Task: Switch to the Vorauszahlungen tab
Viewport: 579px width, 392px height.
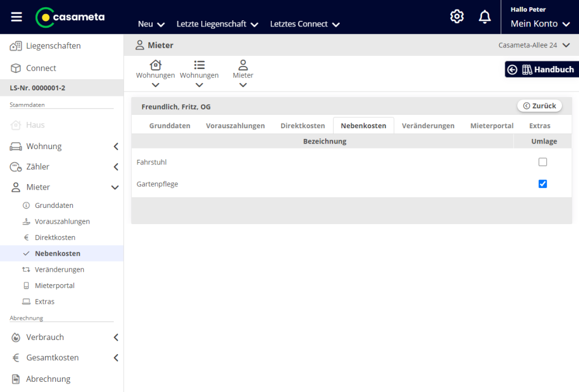Action: click(x=235, y=126)
